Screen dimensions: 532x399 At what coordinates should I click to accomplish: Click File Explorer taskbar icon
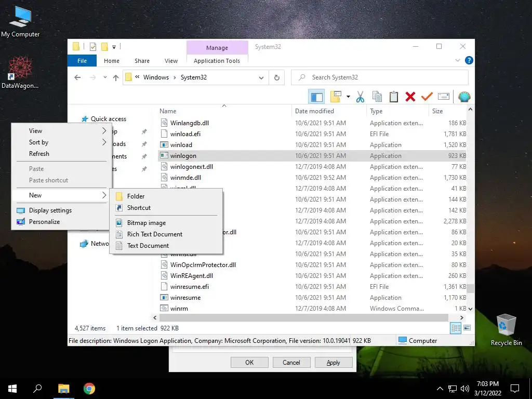coord(64,389)
